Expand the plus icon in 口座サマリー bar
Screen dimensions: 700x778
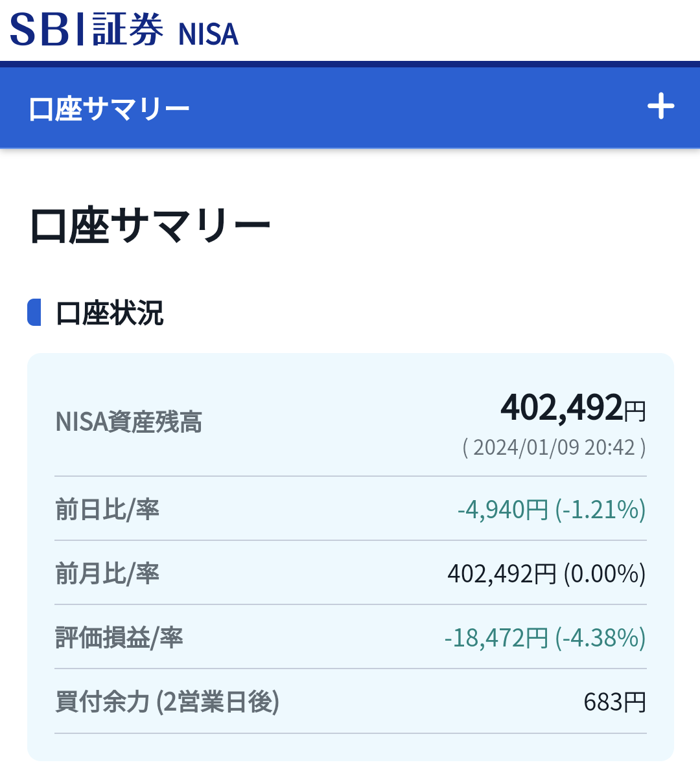[x=660, y=106]
